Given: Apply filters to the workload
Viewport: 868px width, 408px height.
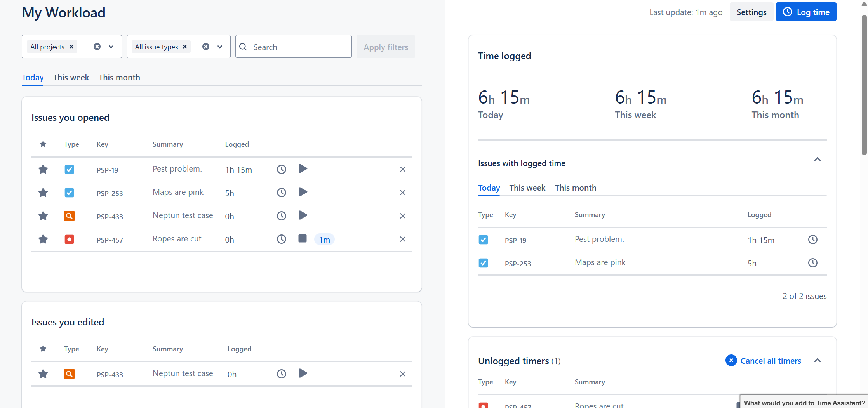Looking at the screenshot, I should (386, 47).
